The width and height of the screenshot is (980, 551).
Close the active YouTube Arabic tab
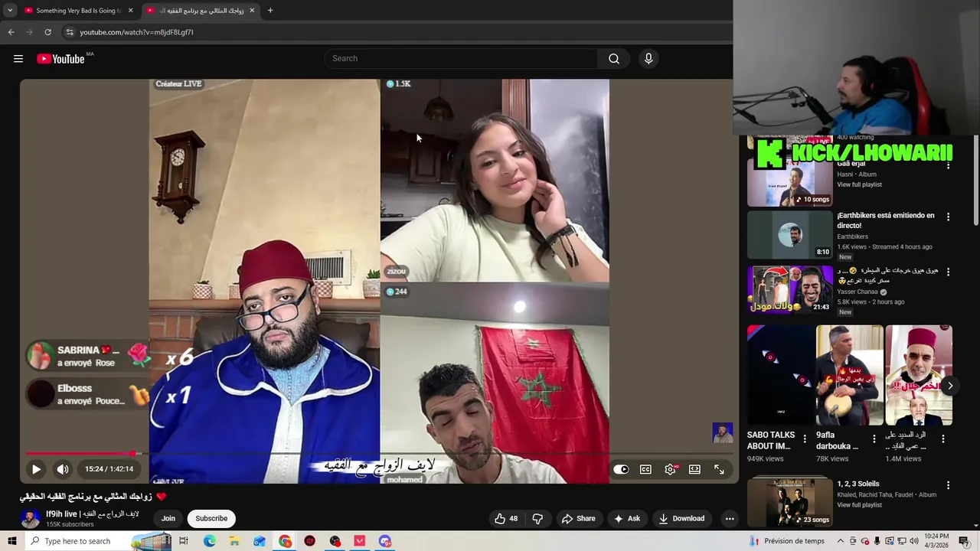[252, 11]
